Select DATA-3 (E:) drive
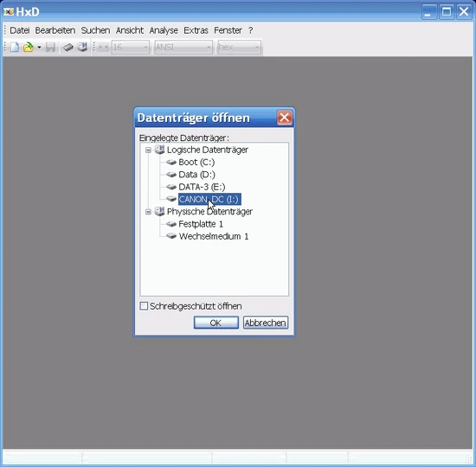Screen dimensions: 476x467 [202, 187]
